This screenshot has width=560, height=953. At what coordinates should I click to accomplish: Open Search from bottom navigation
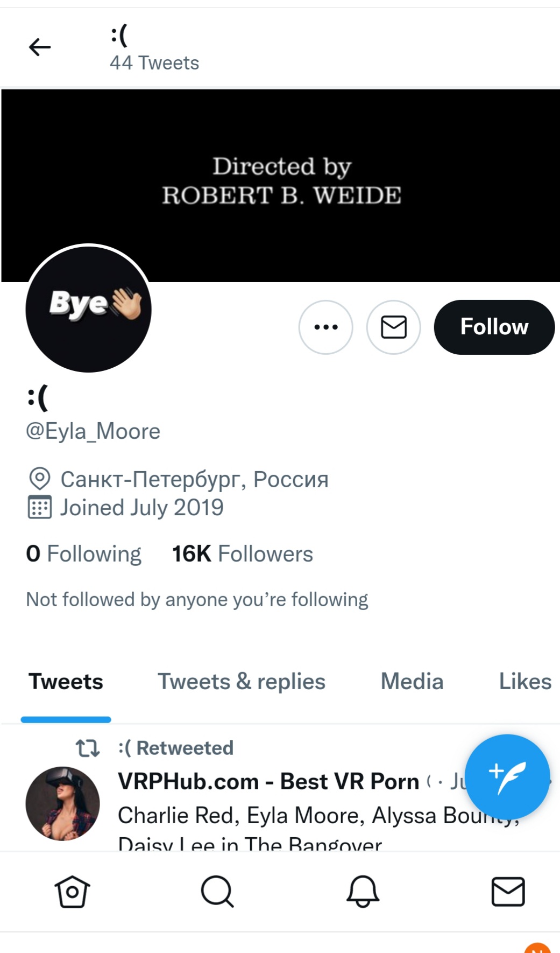pyautogui.click(x=217, y=892)
